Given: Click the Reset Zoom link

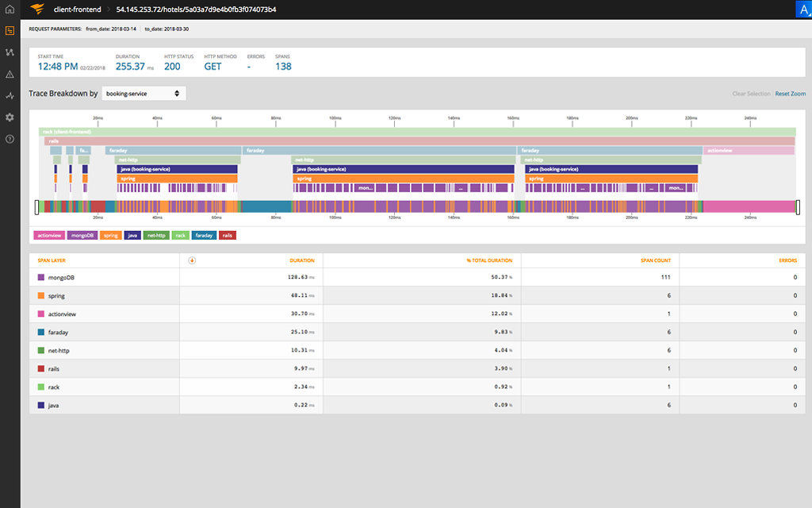Looking at the screenshot, I should coord(789,93).
